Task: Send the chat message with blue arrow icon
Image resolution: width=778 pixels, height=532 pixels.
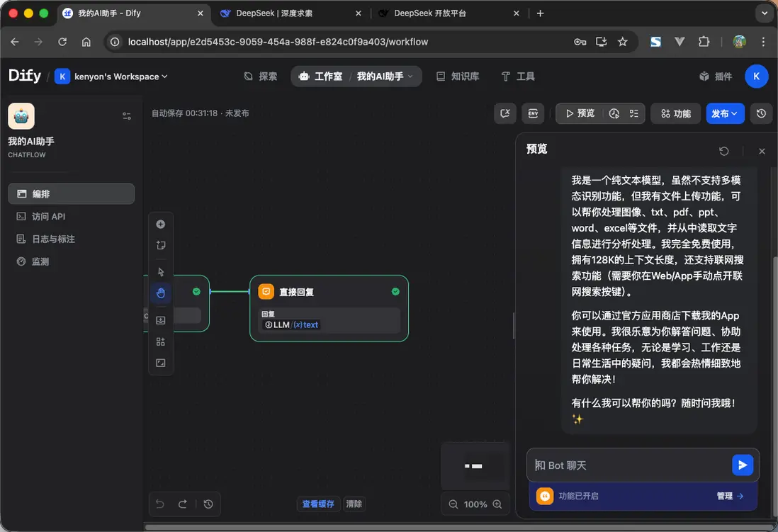Action: 743,465
